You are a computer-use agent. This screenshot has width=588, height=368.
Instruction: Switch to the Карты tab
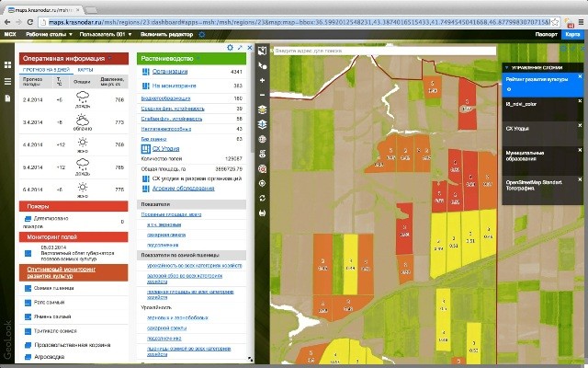(85, 70)
